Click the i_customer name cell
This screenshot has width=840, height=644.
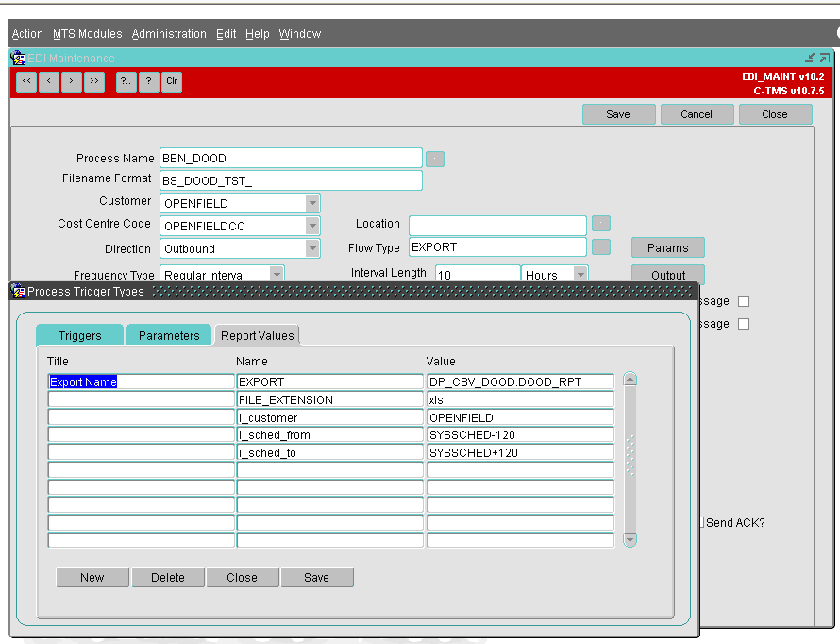tap(330, 416)
